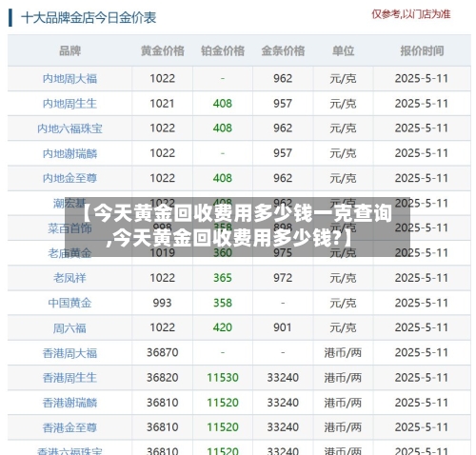
Task: Click the 铂金价格 column header
Action: 223,50
